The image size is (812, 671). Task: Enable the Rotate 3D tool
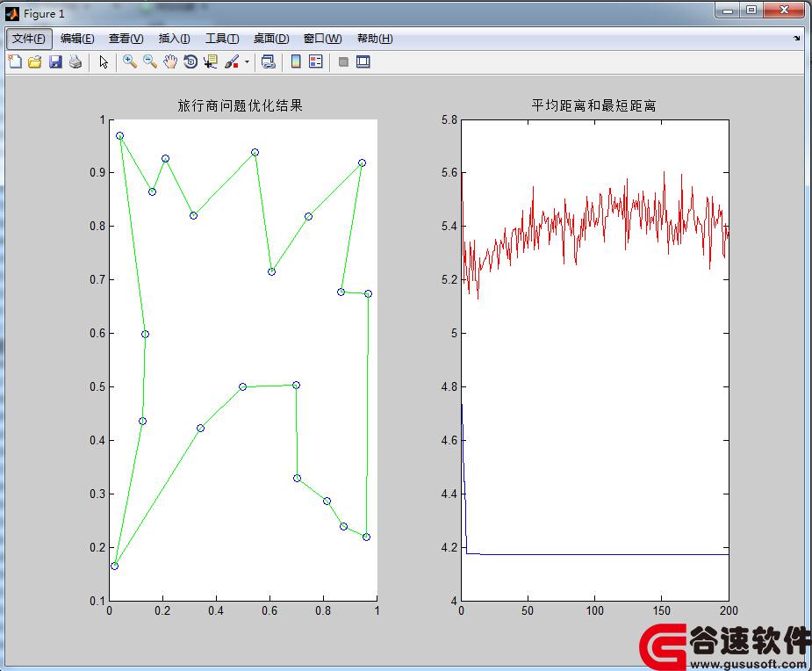tap(190, 62)
